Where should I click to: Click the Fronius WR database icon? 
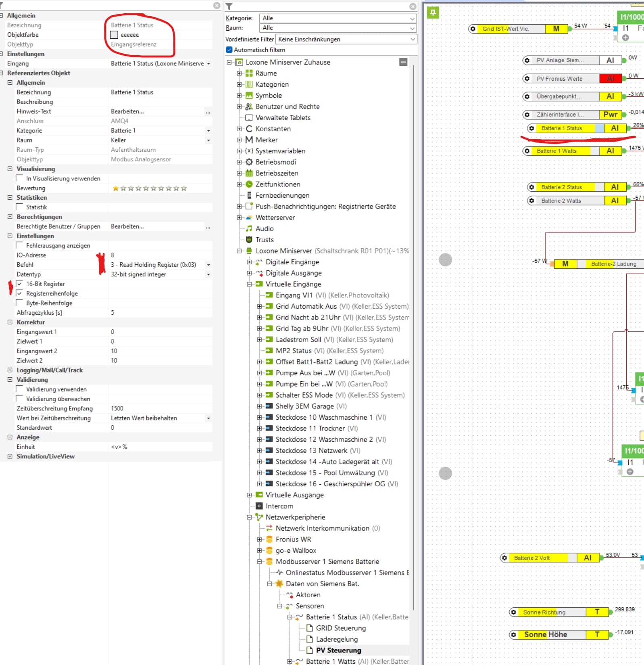(x=269, y=540)
